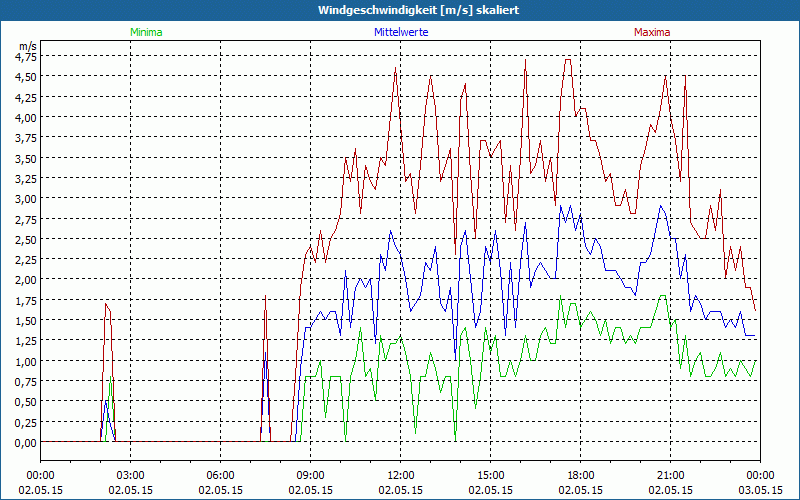Click the 15:00 time axis label
This screenshot has width=800, height=500.
[490, 476]
